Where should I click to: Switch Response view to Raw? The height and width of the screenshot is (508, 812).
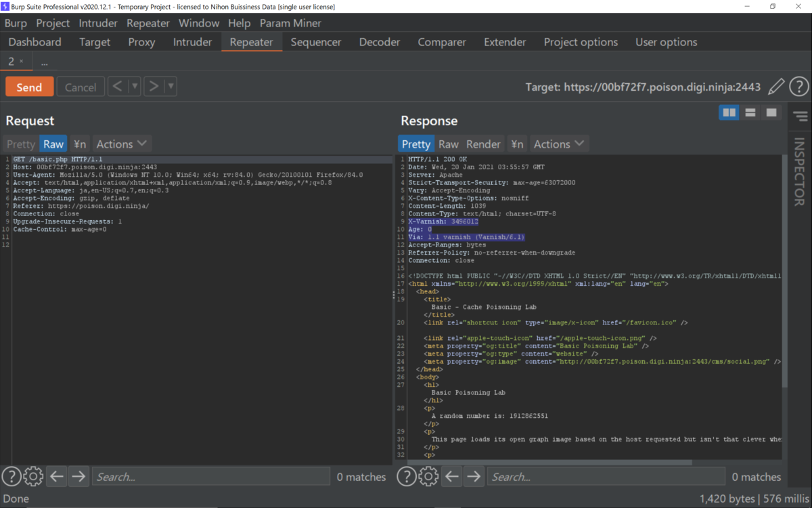448,144
